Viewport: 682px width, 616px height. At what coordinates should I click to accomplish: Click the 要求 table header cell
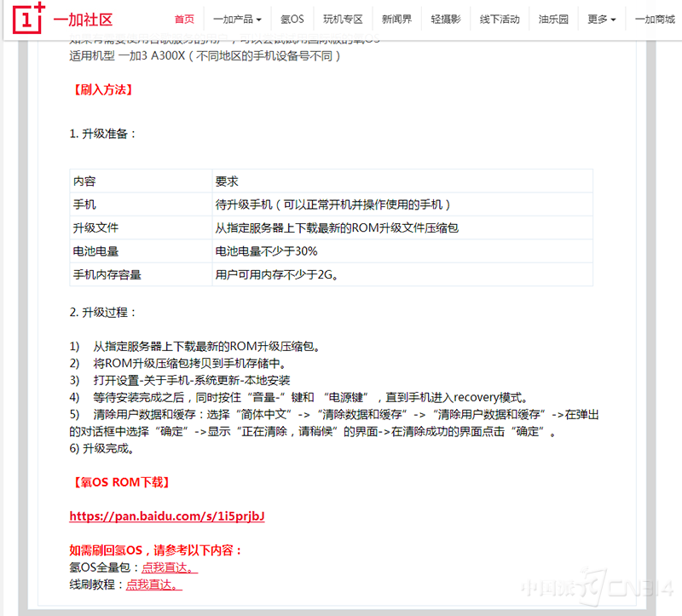coord(402,181)
